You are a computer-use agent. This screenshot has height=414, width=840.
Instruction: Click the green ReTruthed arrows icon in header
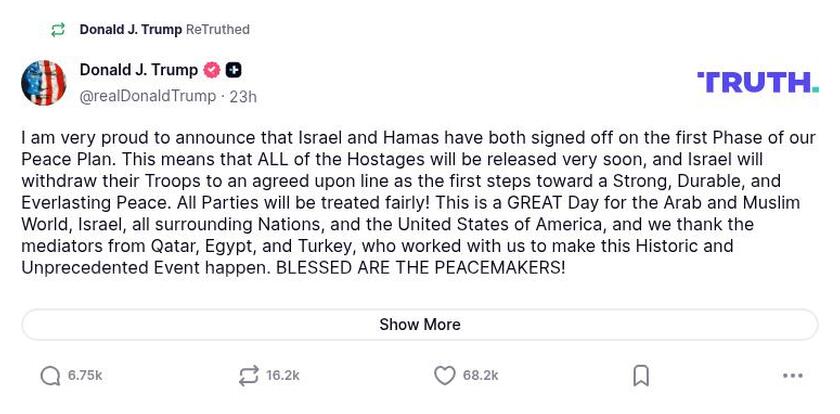click(x=58, y=30)
